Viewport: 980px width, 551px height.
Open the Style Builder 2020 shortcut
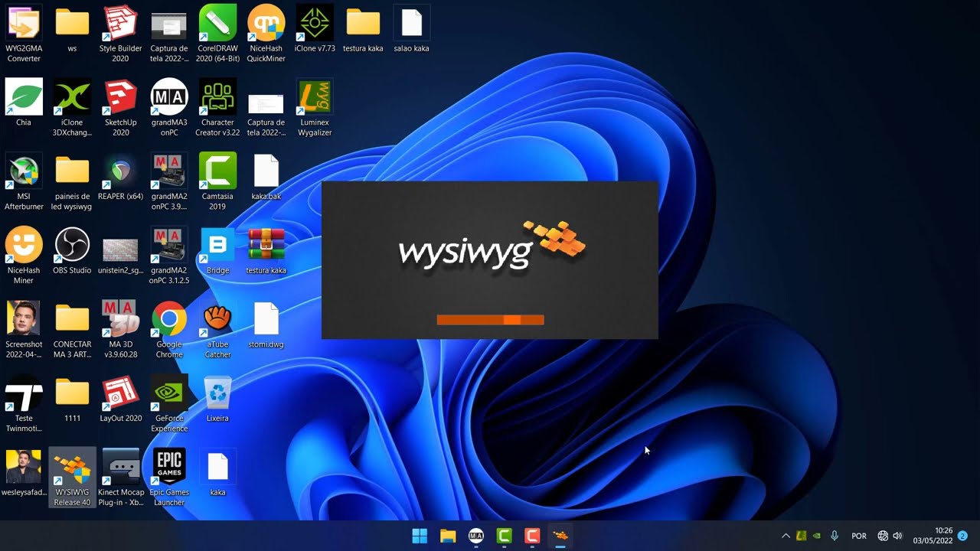pyautogui.click(x=120, y=34)
